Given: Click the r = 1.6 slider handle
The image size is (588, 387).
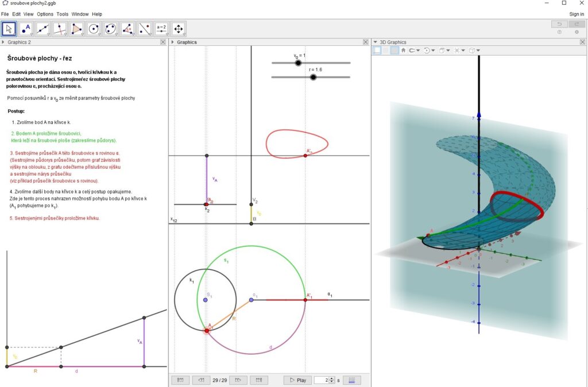Looking at the screenshot, I should tap(313, 77).
